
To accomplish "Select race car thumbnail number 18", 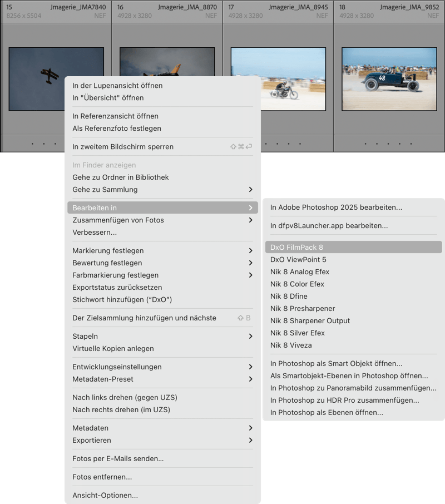I will 389,78.
